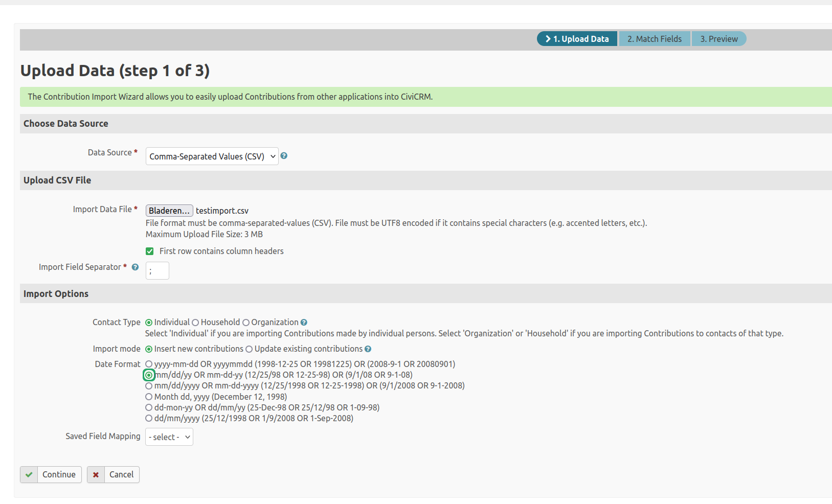The width and height of the screenshot is (832, 504).
Task: Click the Import Field Separator text field
Action: 158,271
